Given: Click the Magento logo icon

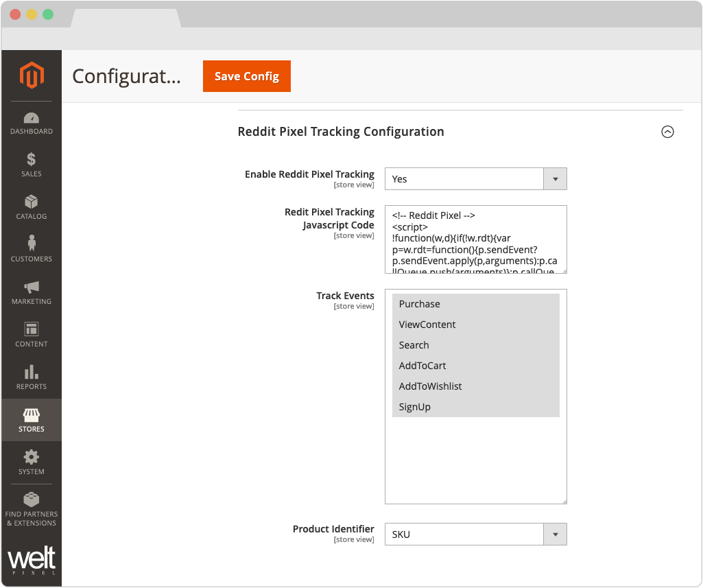Looking at the screenshot, I should click(32, 75).
